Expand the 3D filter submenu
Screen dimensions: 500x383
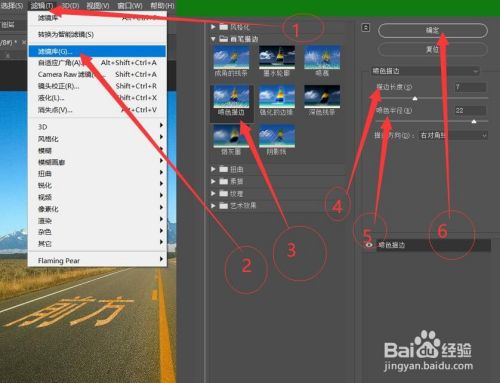coord(97,127)
